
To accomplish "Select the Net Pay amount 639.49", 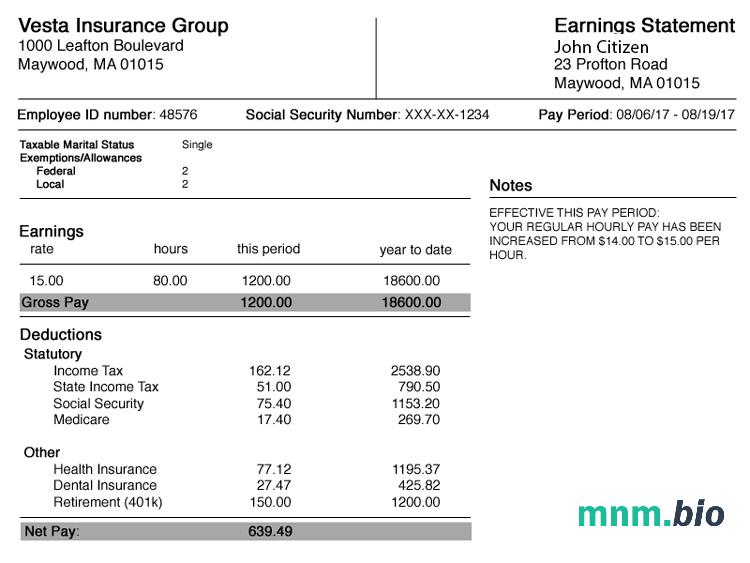I will [x=270, y=531].
